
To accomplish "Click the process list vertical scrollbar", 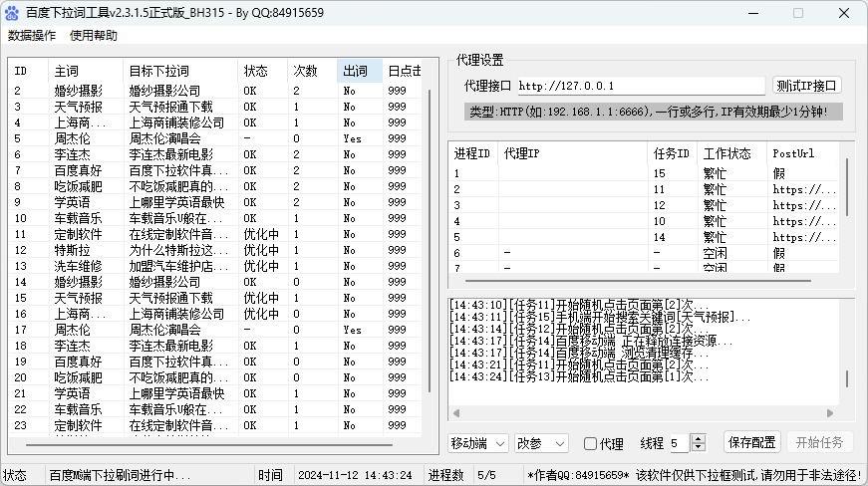I will click(847, 187).
